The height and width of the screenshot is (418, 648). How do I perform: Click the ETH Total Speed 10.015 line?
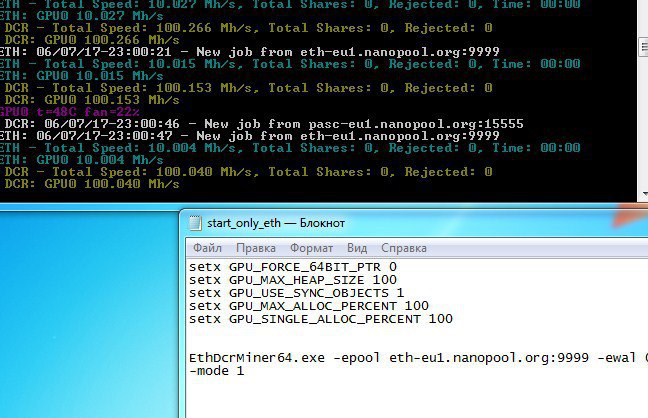[x=290, y=64]
